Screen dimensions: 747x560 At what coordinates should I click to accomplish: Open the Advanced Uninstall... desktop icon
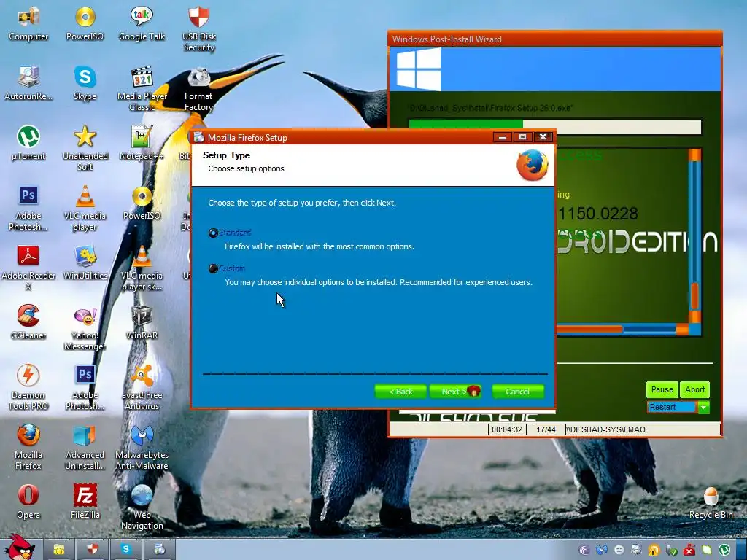tap(85, 448)
